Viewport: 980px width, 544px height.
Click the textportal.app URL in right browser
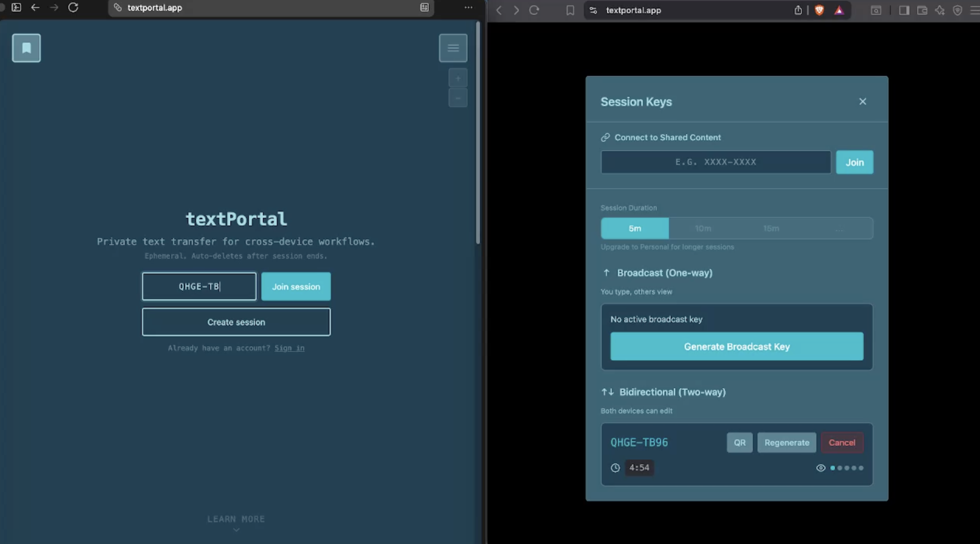(x=633, y=10)
